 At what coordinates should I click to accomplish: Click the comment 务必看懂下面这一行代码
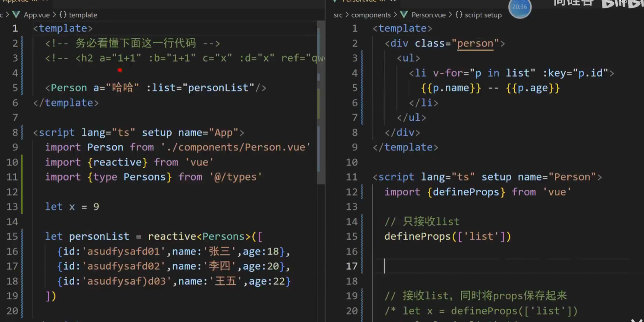(136, 43)
